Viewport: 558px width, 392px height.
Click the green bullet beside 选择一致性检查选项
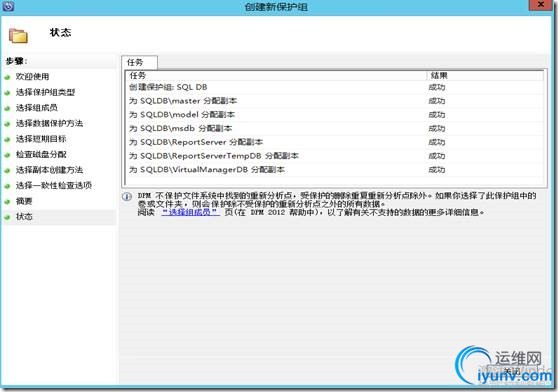7,186
